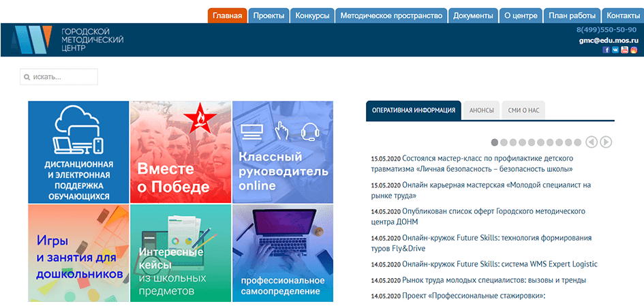Open Дистанционная и электронная поддержка обучающихся tile
The image size is (644, 306).
click(78, 152)
